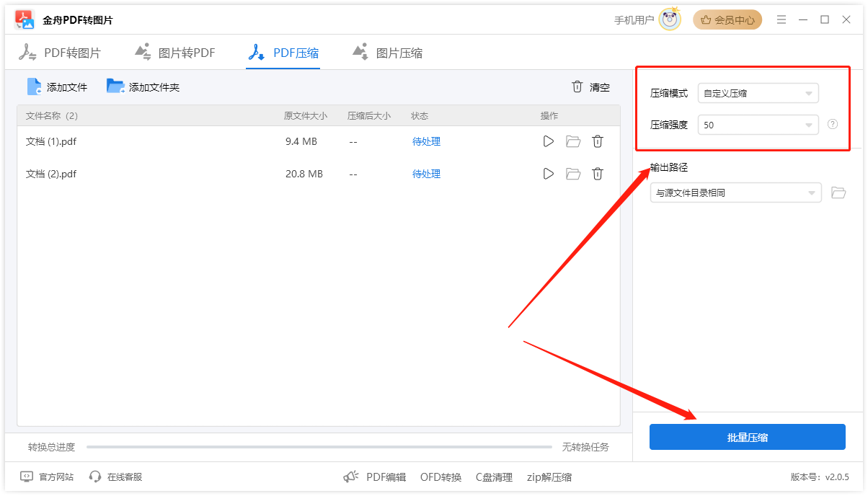Click the 压缩后大小 column header
Screen dimensions: 868x496
[x=369, y=115]
